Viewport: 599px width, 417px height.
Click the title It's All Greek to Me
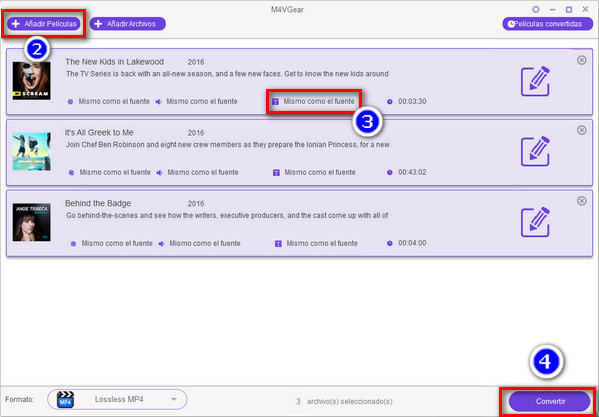pyautogui.click(x=99, y=133)
